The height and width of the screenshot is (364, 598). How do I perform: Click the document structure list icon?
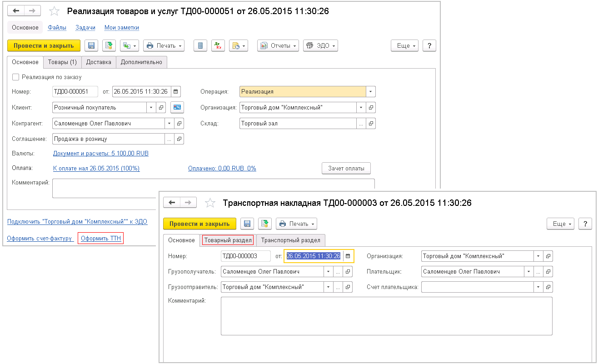click(200, 45)
